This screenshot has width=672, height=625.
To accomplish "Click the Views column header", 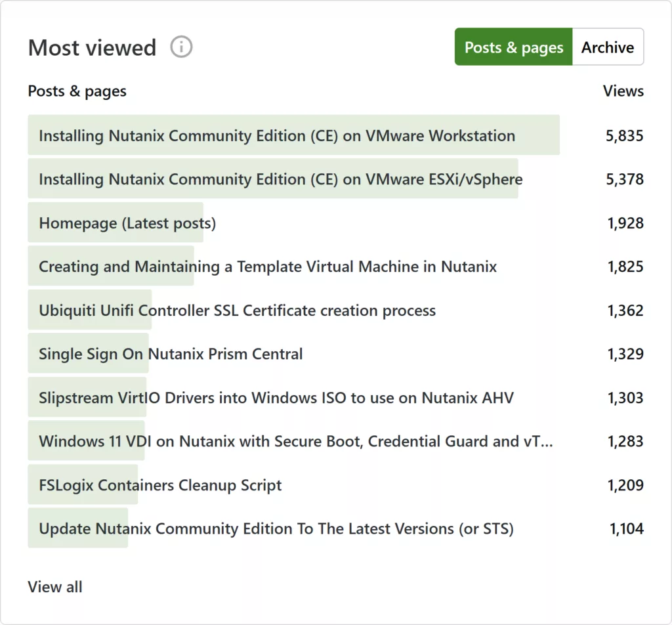I will coord(623,91).
